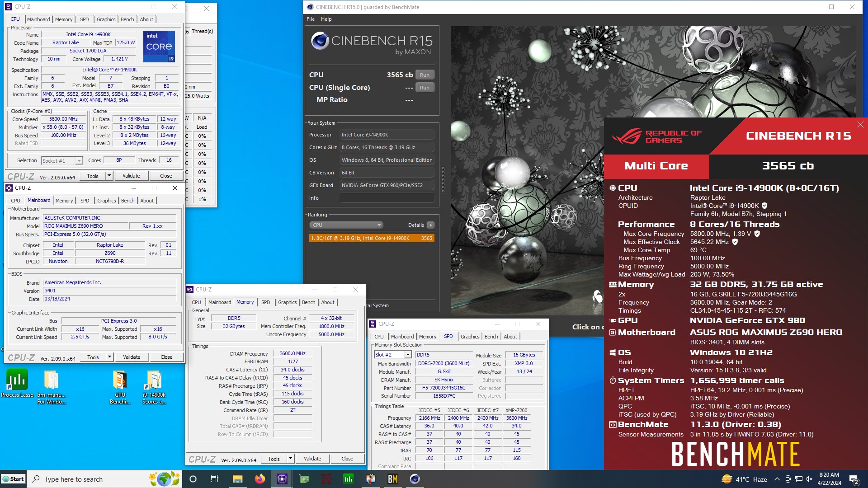Click the Core Speed 5800.00 MHz value

63,119
